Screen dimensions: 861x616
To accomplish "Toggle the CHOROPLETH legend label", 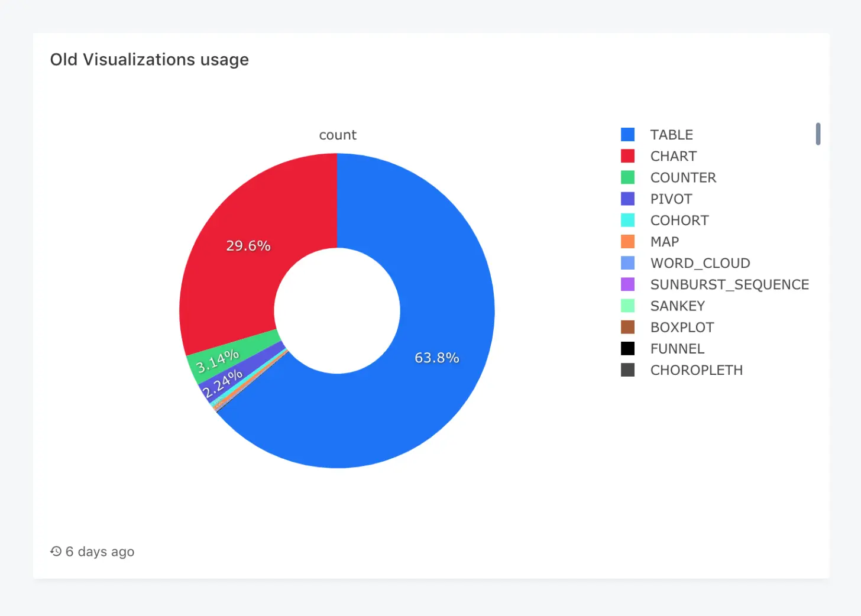I will point(697,369).
